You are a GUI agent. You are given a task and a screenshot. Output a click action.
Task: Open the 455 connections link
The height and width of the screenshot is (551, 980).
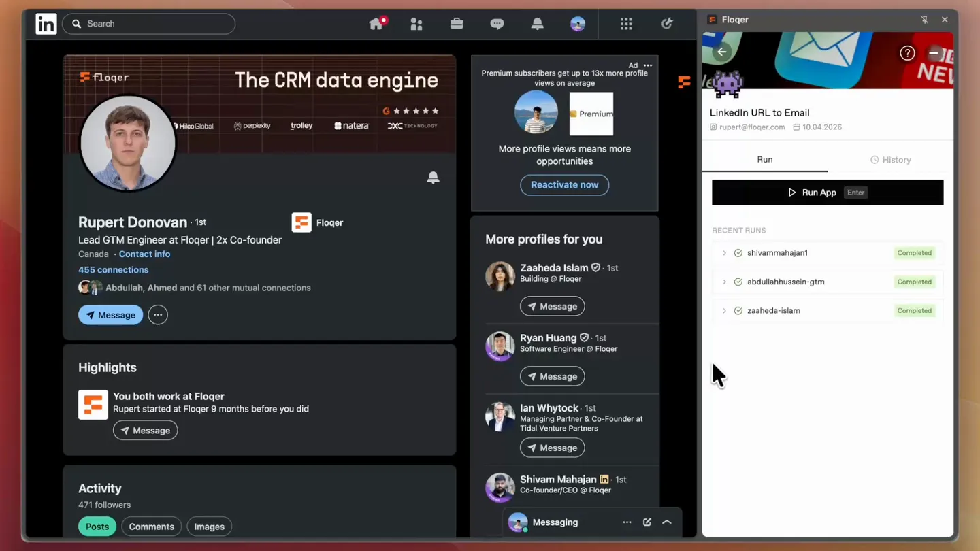point(113,270)
